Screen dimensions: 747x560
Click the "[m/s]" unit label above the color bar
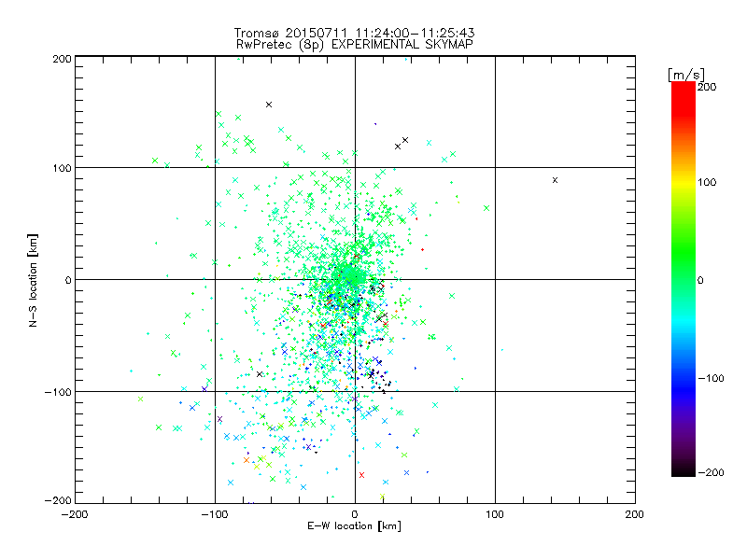(685, 75)
